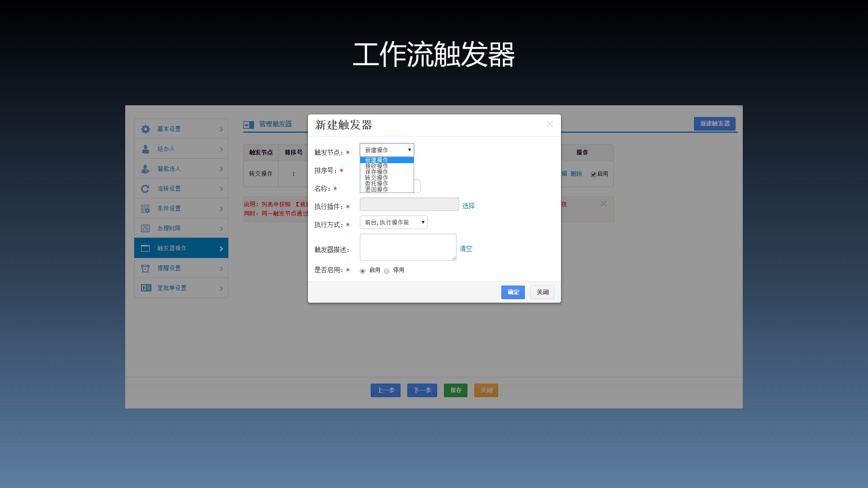Open the 触发节点 dropdown showing 新建操作
Viewport: 868px width, 488px height.
tap(387, 150)
